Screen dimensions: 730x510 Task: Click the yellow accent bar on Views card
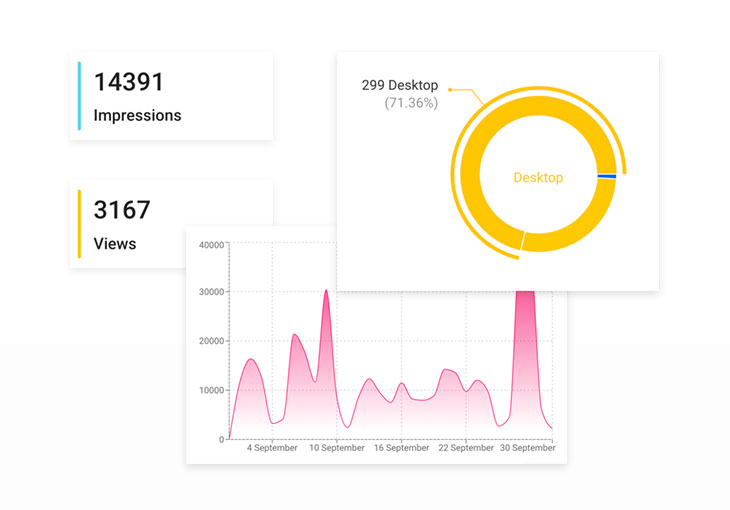coord(79,224)
